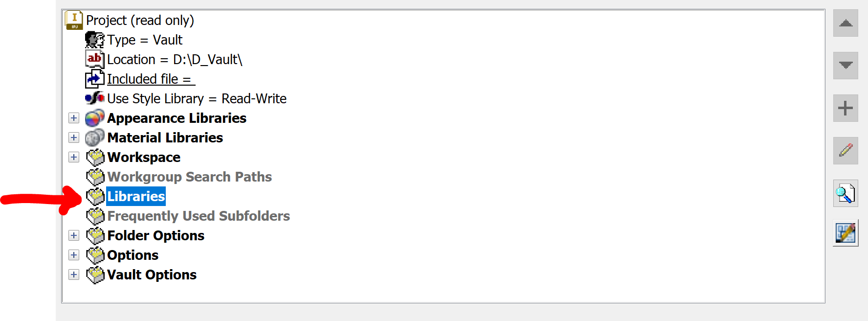Screen dimensions: 868x321
Task: Open the Included file link
Action: click(151, 79)
